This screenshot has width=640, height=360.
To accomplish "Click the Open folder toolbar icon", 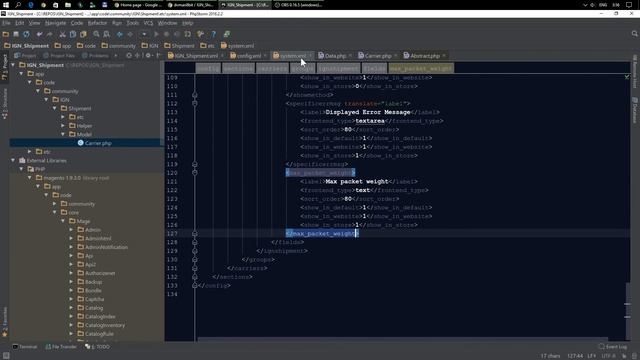I will tap(6, 34).
